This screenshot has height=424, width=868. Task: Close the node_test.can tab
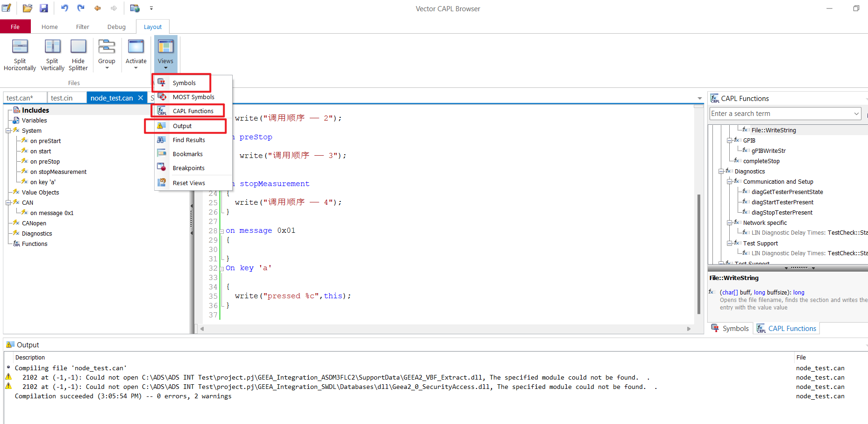pyautogui.click(x=141, y=98)
